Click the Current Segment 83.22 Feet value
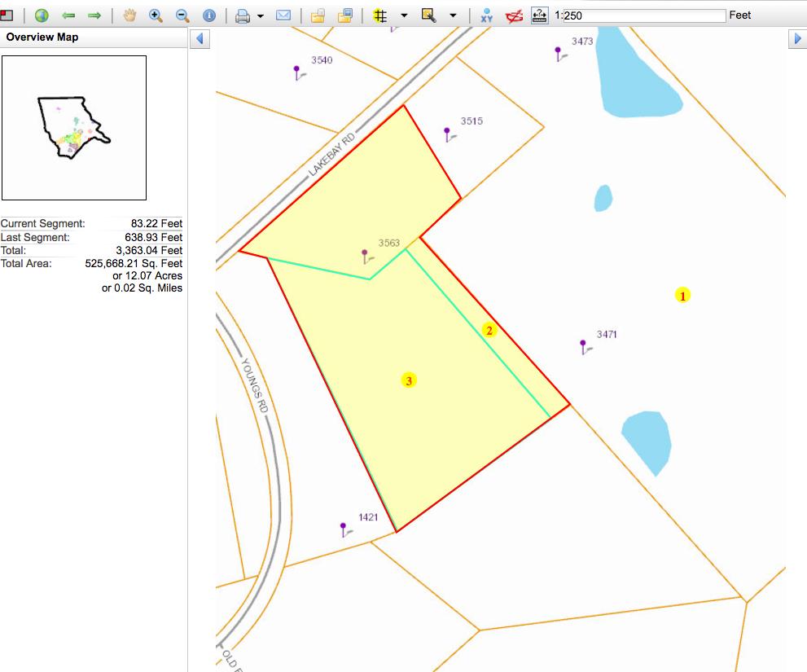The image size is (807, 672). (x=156, y=223)
